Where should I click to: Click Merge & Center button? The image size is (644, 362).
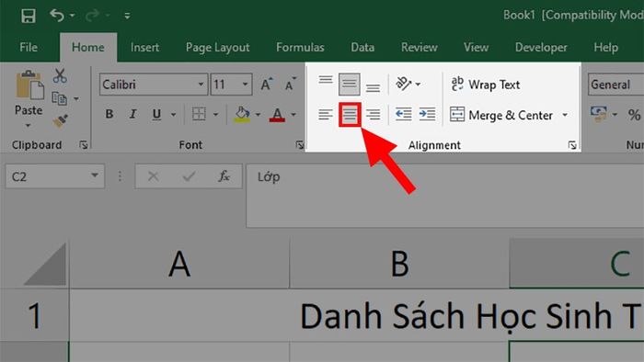pyautogui.click(x=501, y=115)
